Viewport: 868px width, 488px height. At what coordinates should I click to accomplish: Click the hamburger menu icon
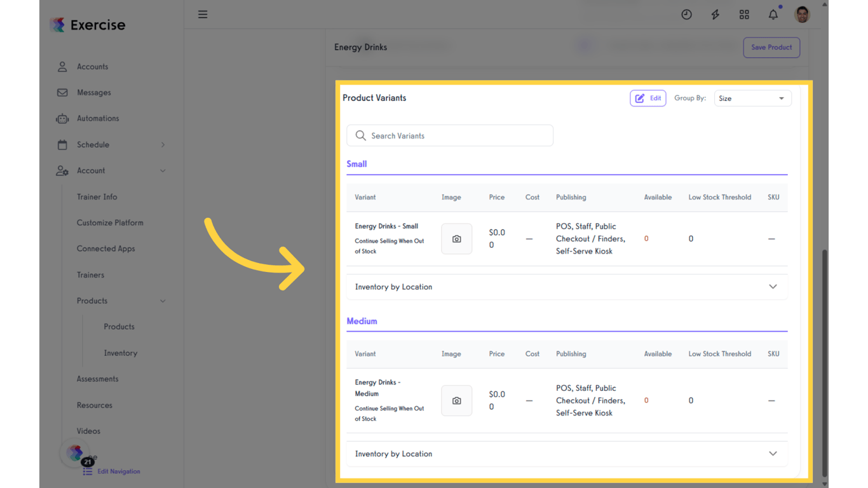pyautogui.click(x=203, y=14)
